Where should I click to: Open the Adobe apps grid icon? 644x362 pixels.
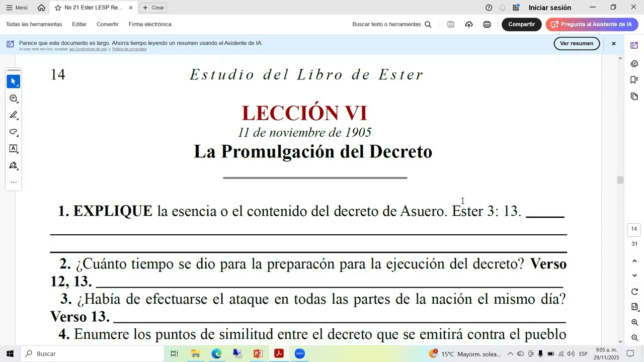[x=516, y=8]
